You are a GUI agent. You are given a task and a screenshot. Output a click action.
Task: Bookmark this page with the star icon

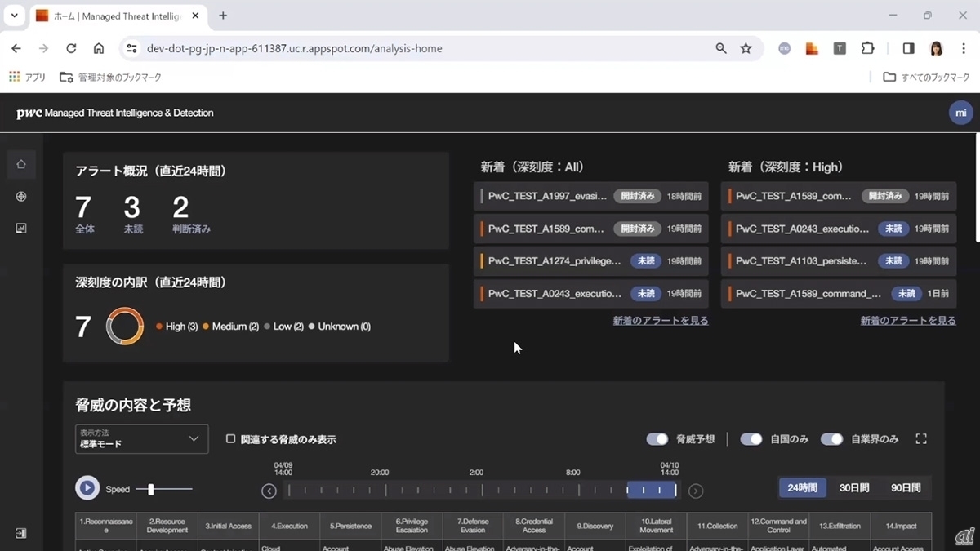(746, 48)
